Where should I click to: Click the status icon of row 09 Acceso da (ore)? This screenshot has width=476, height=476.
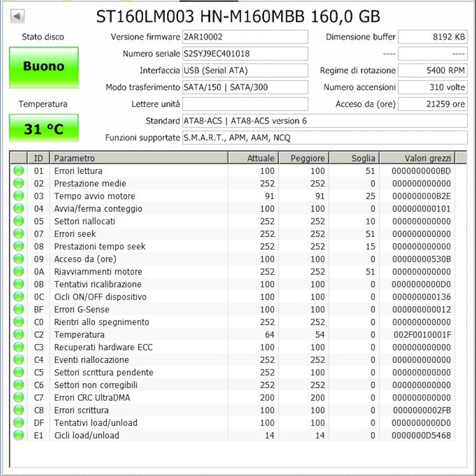(19, 259)
